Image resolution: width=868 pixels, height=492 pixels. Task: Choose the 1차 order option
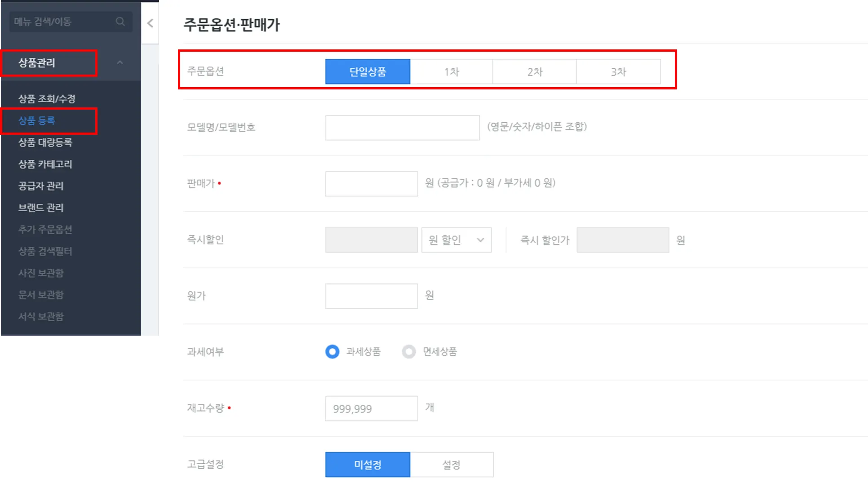tap(451, 72)
